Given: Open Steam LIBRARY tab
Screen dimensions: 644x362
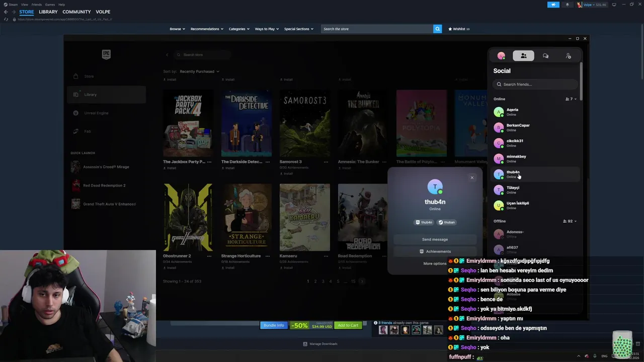Looking at the screenshot, I should (x=48, y=12).
